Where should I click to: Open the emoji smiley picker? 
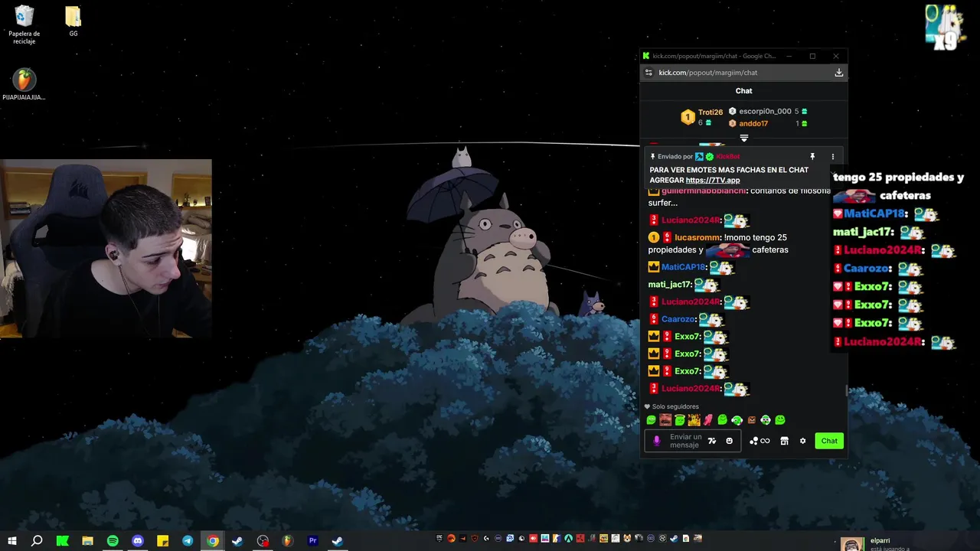[x=729, y=441]
